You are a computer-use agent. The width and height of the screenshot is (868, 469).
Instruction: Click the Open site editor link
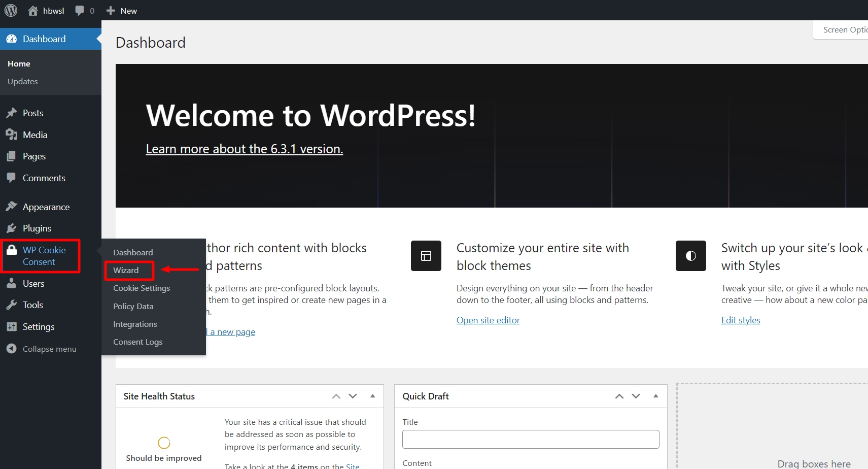488,320
